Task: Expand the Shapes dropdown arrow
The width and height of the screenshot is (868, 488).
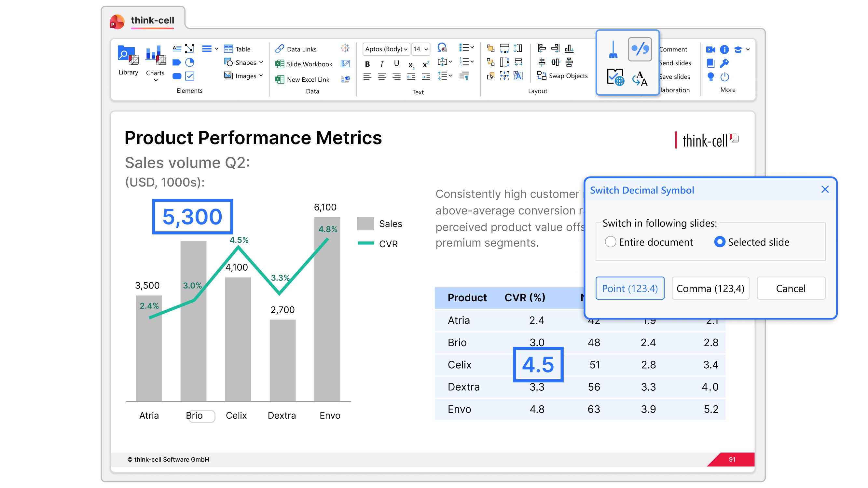Action: (261, 63)
